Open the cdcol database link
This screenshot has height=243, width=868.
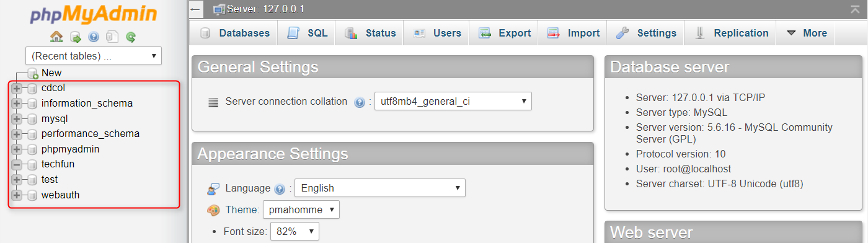(53, 88)
